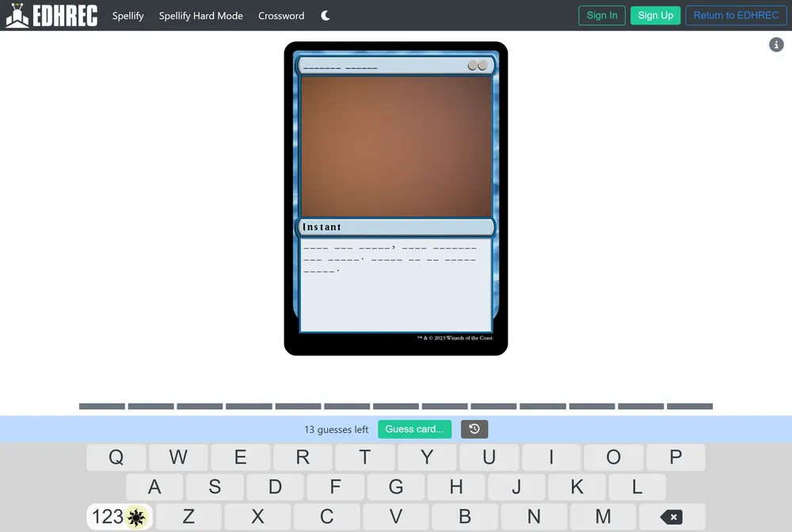The width and height of the screenshot is (792, 532).
Task: Tap the D key
Action: [276, 487]
